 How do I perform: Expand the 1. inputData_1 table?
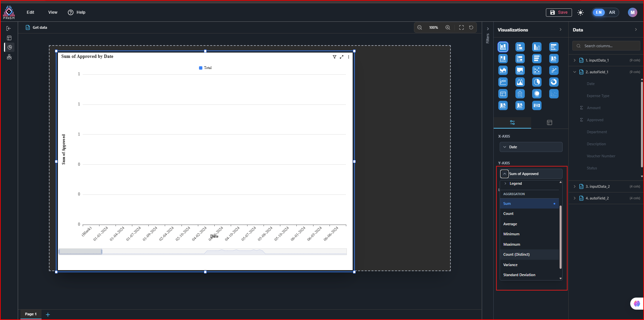click(x=574, y=60)
